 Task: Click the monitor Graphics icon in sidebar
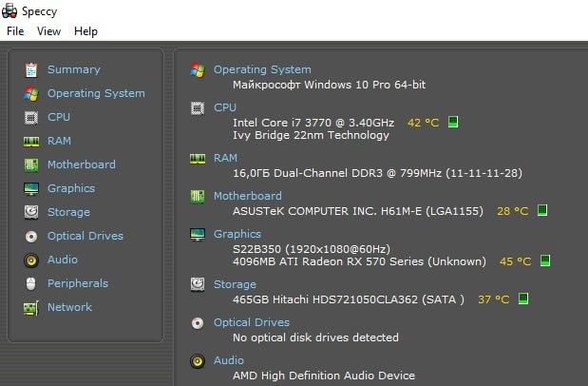click(31, 189)
